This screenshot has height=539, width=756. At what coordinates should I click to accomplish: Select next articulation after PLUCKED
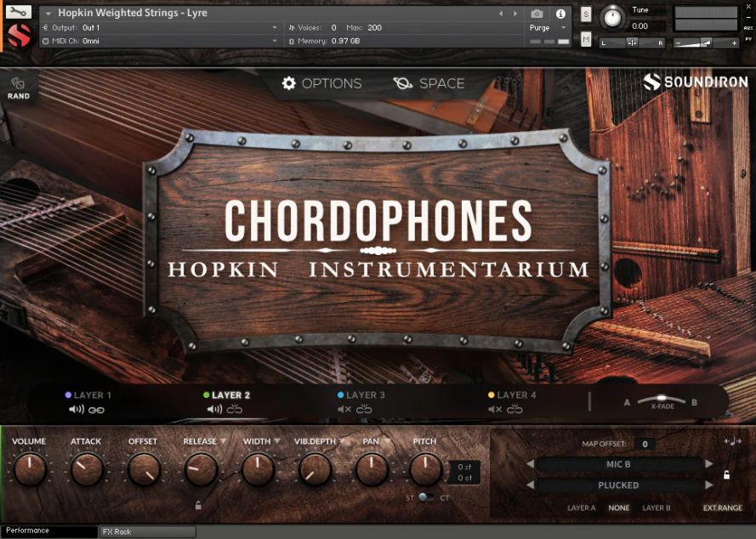[x=708, y=485]
